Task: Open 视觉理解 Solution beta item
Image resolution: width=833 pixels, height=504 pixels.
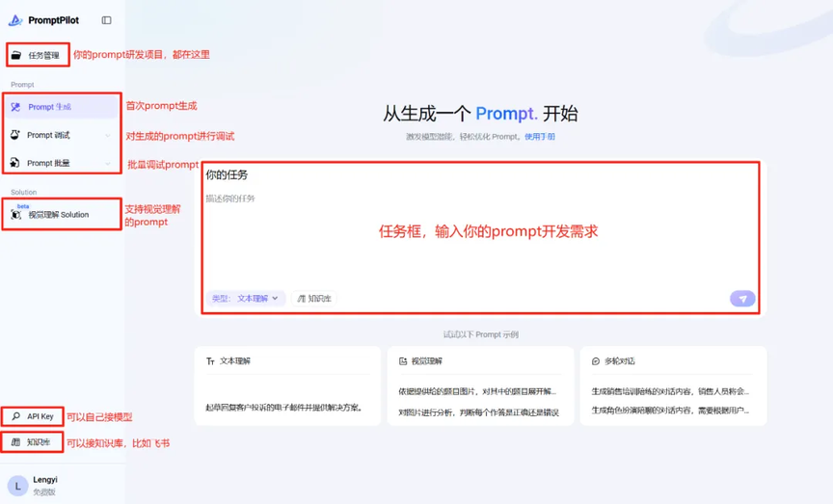Action: (x=62, y=215)
